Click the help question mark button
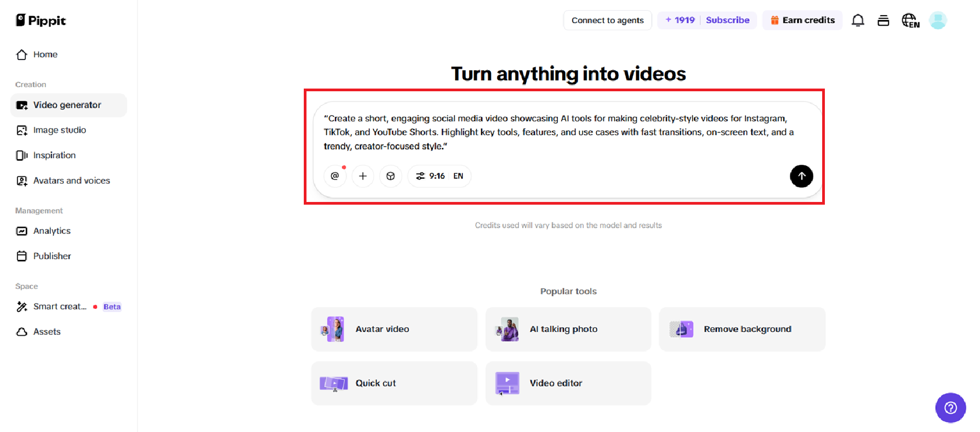The image size is (980, 432). click(951, 408)
